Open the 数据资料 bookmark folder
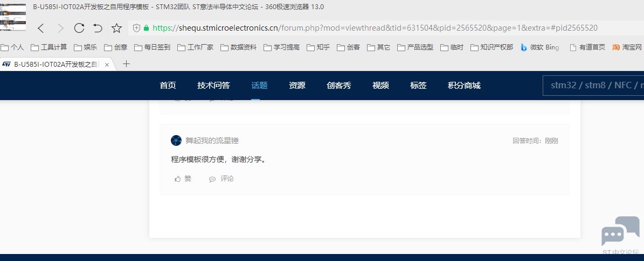 tap(239, 47)
